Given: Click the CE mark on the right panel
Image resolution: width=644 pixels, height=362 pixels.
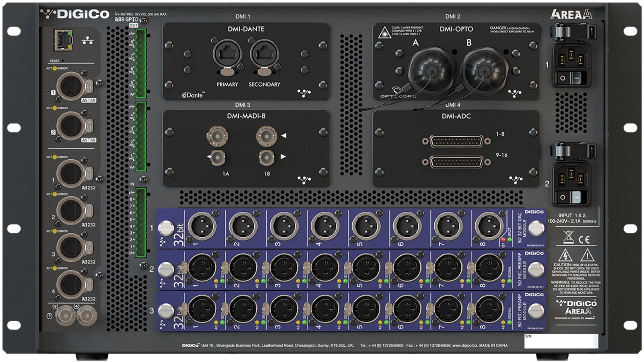Looking at the screenshot, I should point(584,240).
